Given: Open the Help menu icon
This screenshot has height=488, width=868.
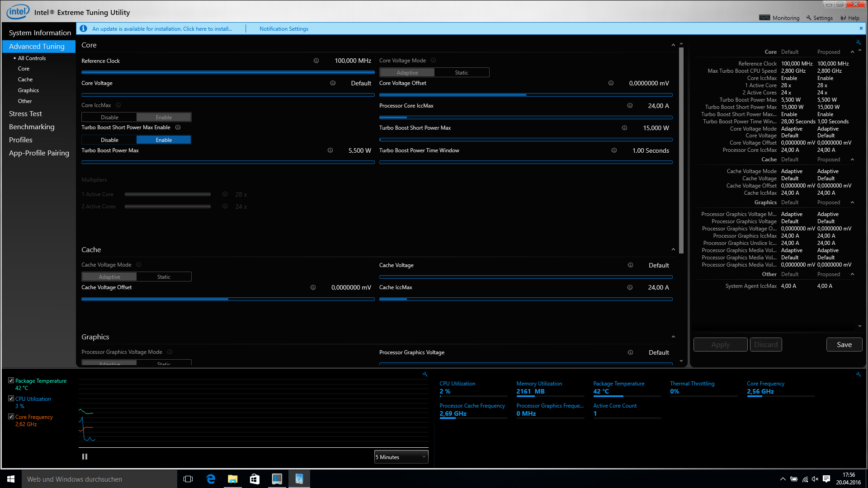Looking at the screenshot, I should 843,18.
